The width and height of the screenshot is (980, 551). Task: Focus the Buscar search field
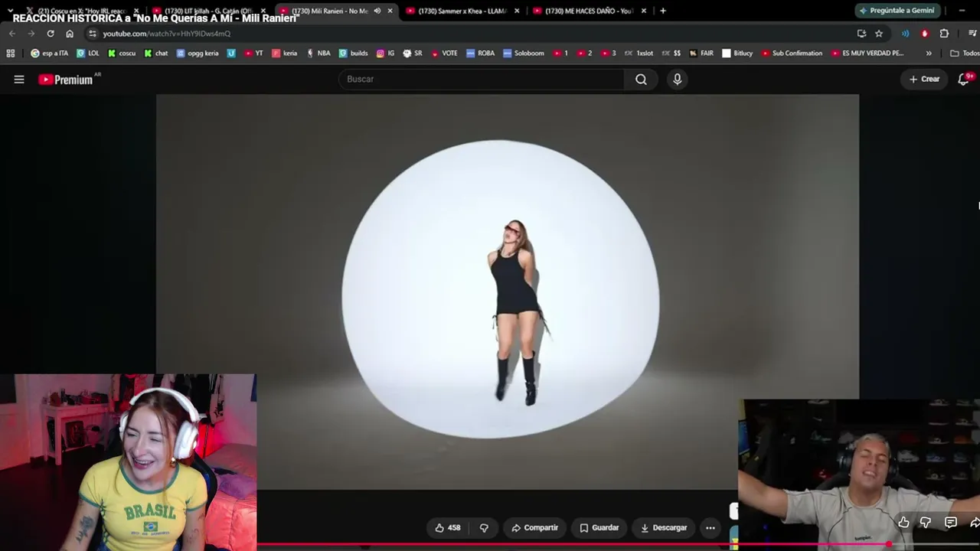point(482,79)
